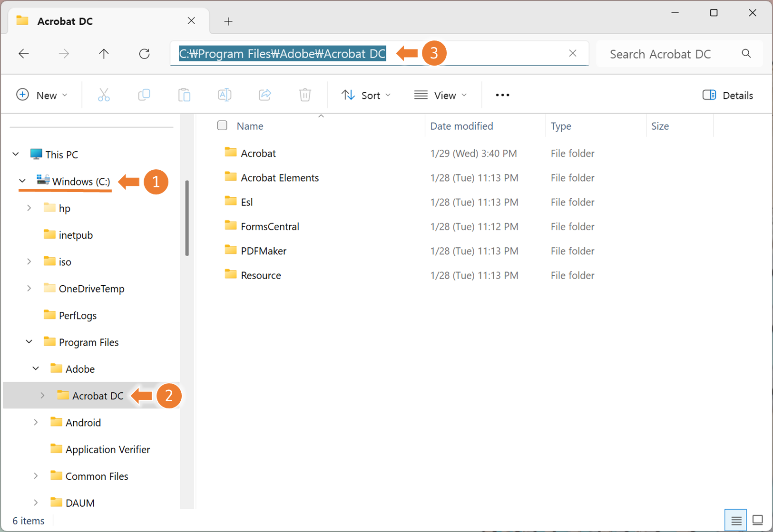Click the DAUM folder icon in tree
Screen dimensions: 773x532
click(x=56, y=502)
